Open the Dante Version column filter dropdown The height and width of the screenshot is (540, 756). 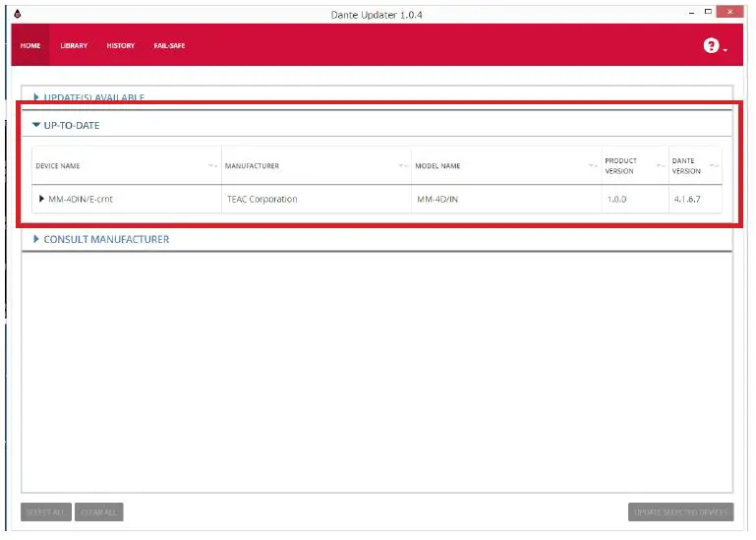(714, 166)
